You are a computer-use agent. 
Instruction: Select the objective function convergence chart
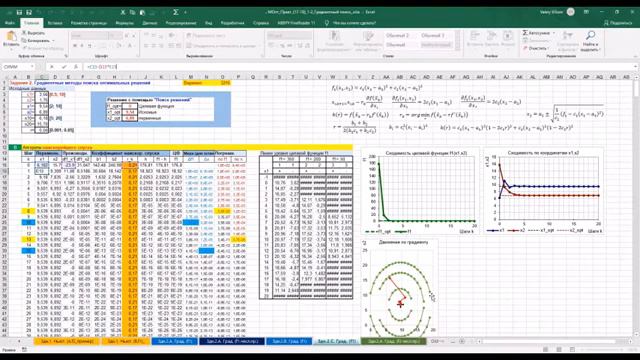click(420, 191)
